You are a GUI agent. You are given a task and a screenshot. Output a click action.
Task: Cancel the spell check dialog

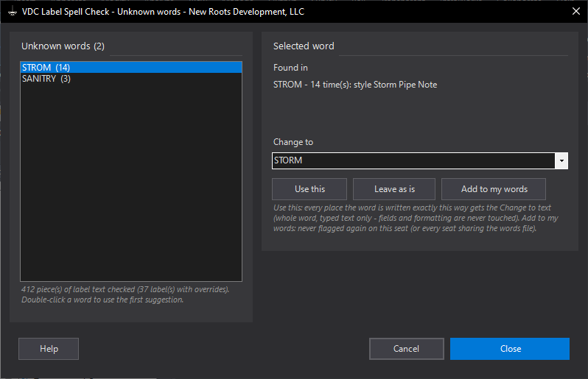(x=407, y=349)
